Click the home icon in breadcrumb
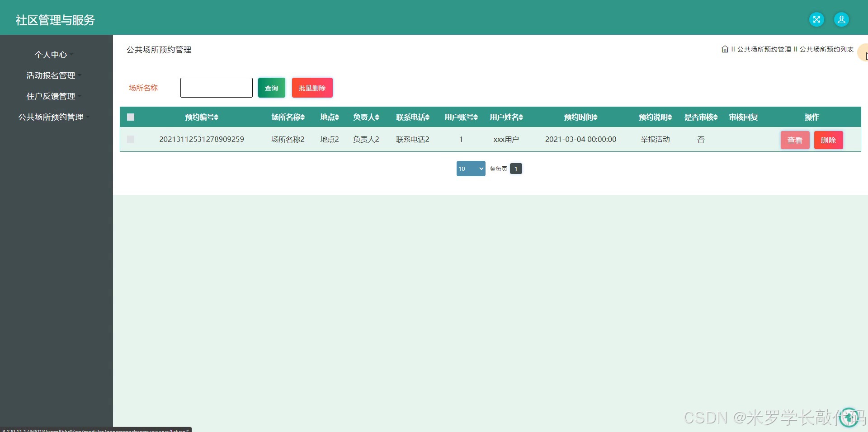 tap(725, 49)
